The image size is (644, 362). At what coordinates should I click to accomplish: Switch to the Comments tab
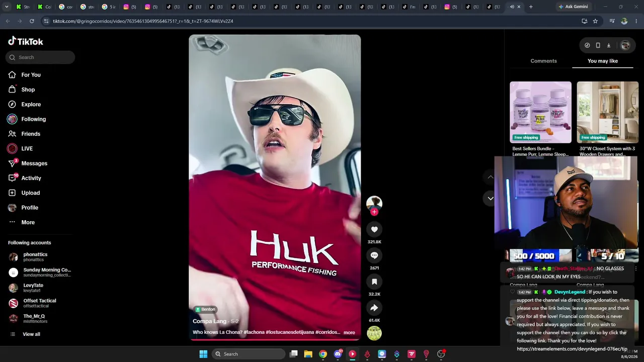[x=543, y=61]
